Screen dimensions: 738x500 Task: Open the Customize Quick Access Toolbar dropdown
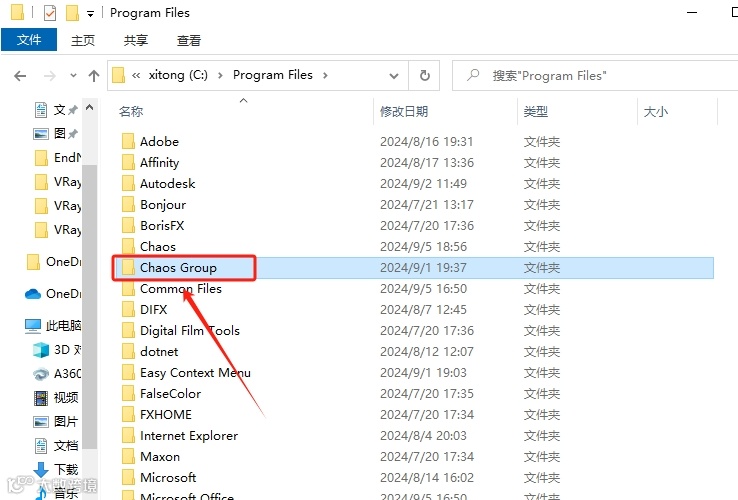90,14
